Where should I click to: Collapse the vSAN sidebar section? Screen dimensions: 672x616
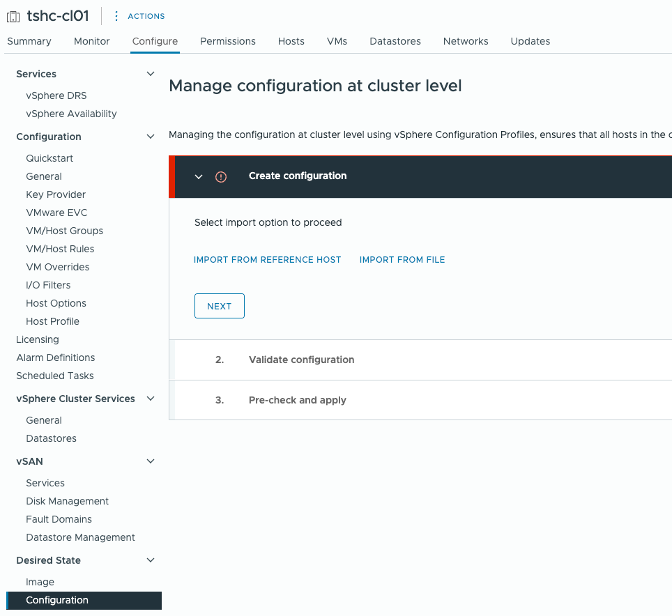click(150, 461)
